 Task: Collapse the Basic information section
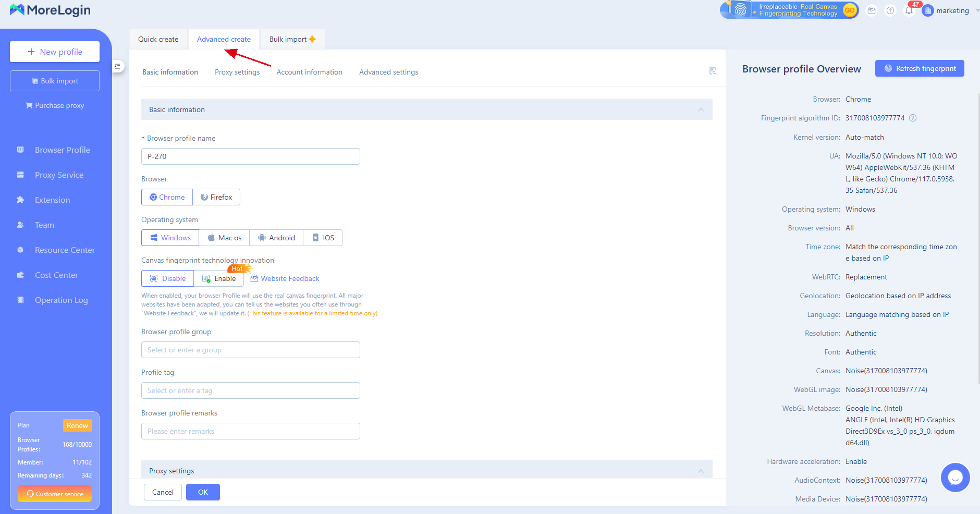pos(701,109)
